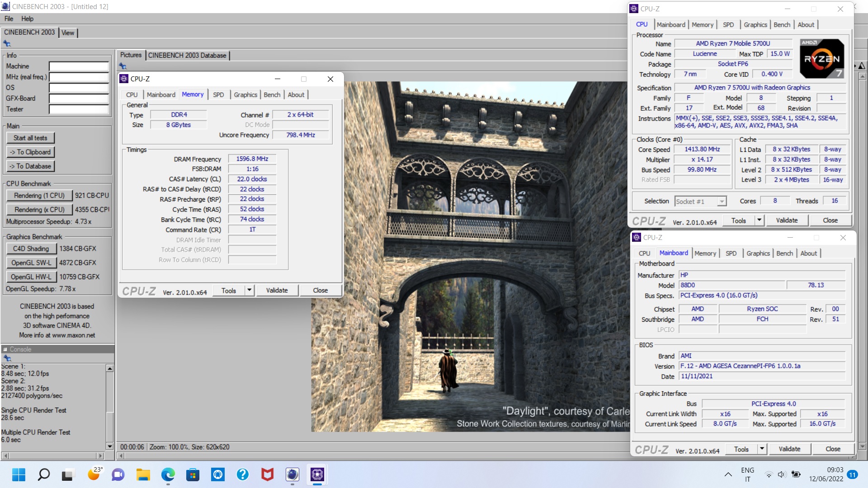The height and width of the screenshot is (488, 868).
Task: Click the Machine input field
Action: point(79,66)
